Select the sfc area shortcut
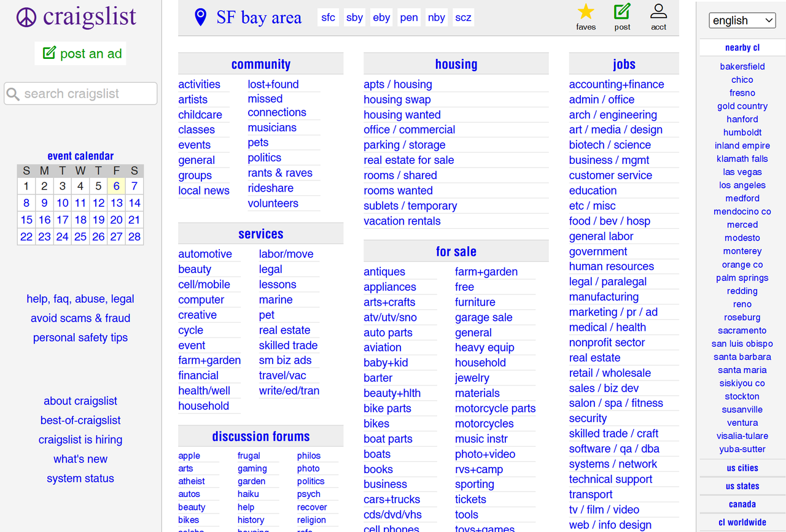The height and width of the screenshot is (532, 786). (327, 17)
